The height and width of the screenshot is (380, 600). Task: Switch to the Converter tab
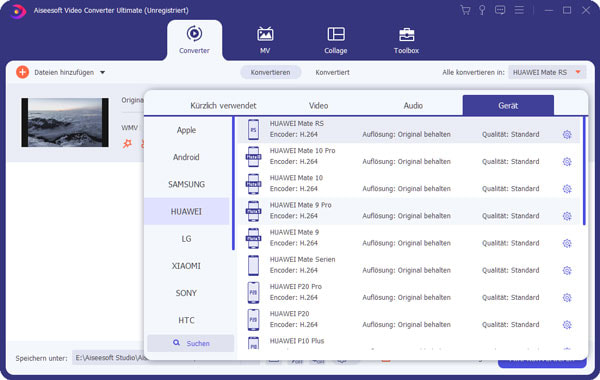(194, 40)
